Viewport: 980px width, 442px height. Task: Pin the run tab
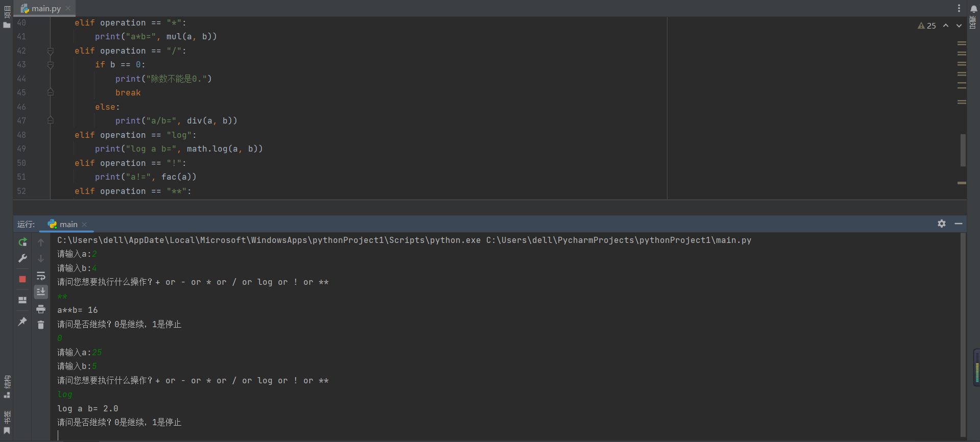click(x=22, y=322)
